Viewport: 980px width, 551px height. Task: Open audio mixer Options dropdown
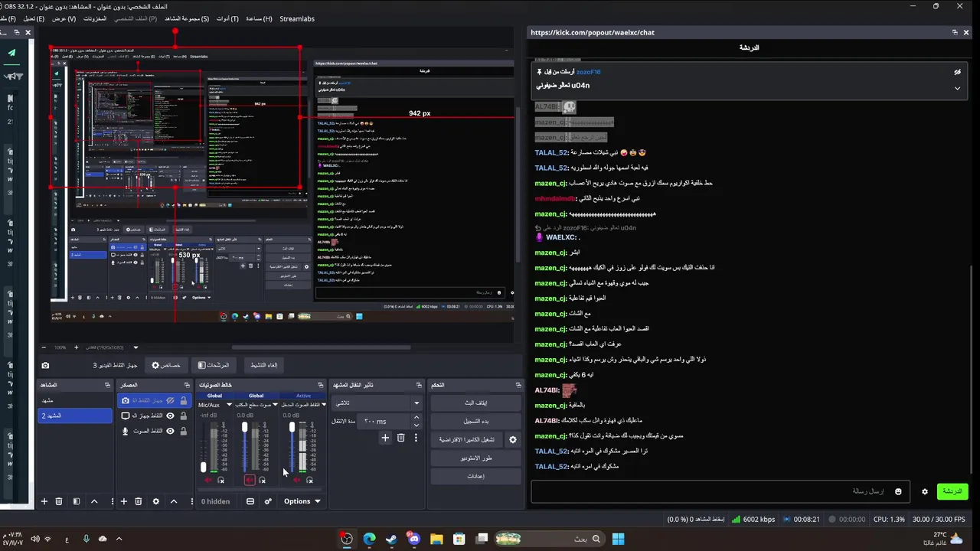pos(302,501)
